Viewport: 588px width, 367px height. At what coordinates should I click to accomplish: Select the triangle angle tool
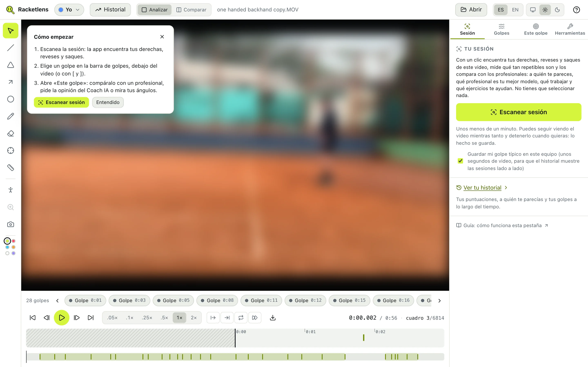pos(10,65)
